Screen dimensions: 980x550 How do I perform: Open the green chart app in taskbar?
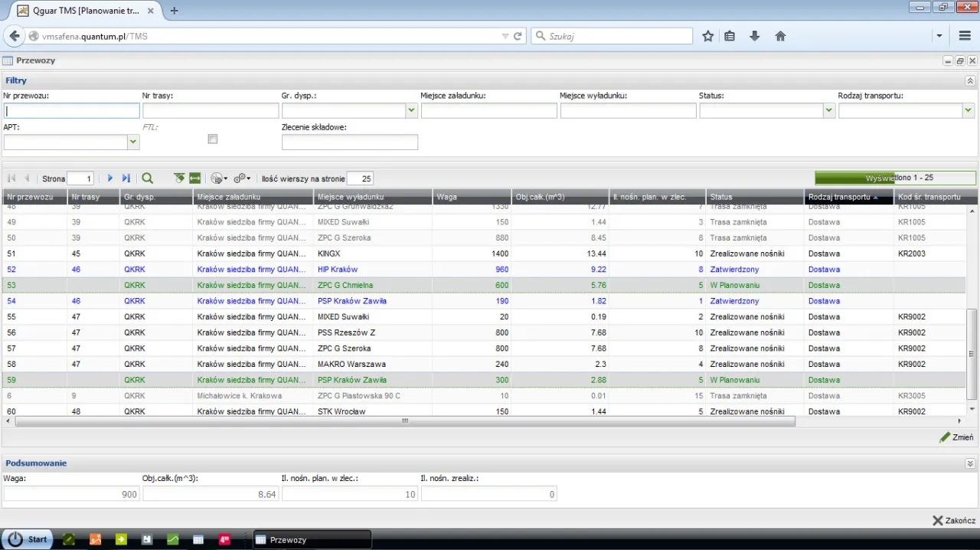[x=173, y=539]
